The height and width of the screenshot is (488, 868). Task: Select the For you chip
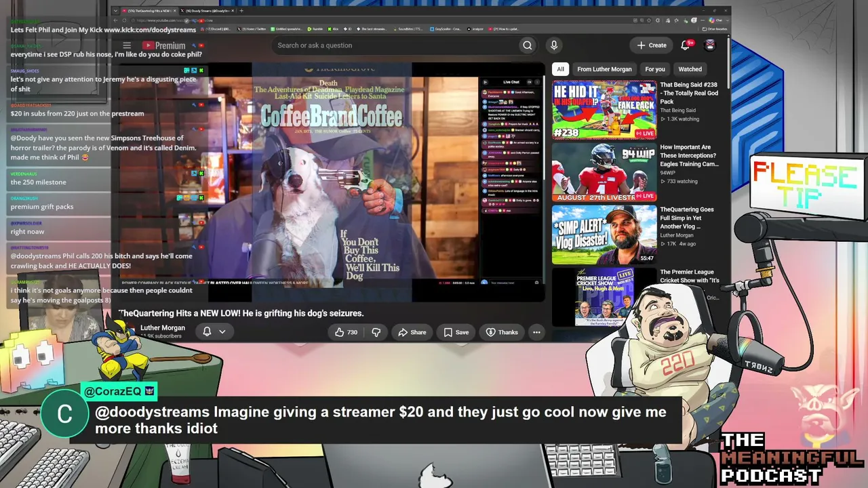[x=655, y=69]
